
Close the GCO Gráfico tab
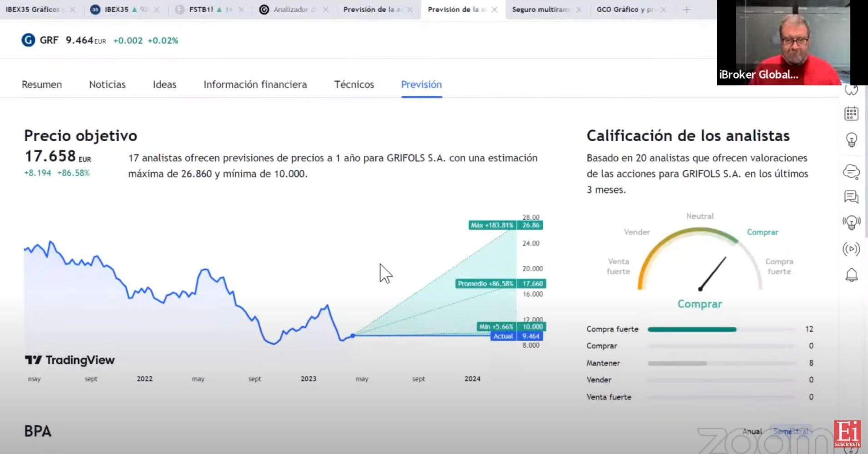click(664, 10)
